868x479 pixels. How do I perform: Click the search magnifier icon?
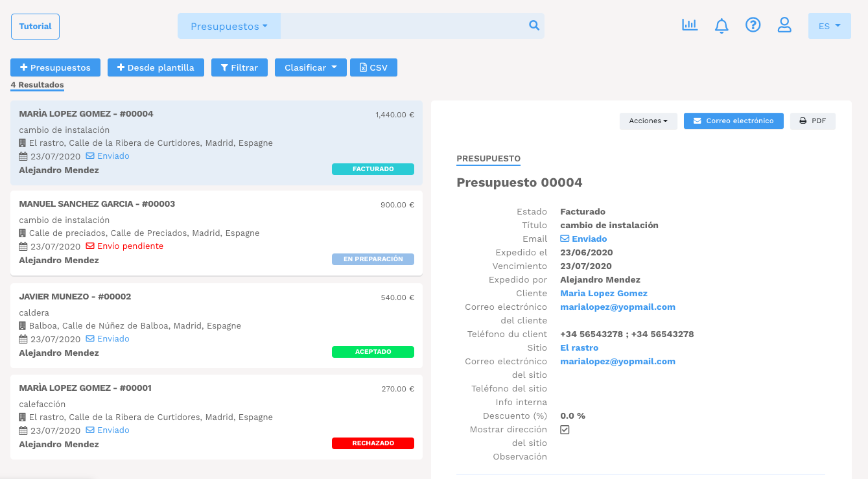coord(534,25)
